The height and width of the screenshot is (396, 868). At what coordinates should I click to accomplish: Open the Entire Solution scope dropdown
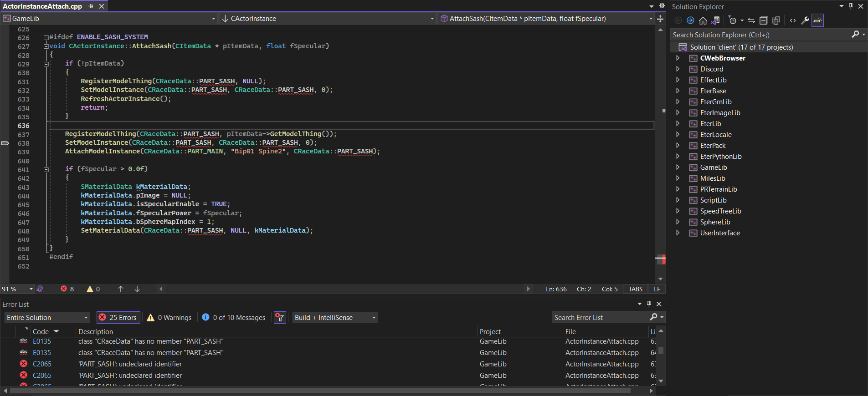pyautogui.click(x=47, y=318)
